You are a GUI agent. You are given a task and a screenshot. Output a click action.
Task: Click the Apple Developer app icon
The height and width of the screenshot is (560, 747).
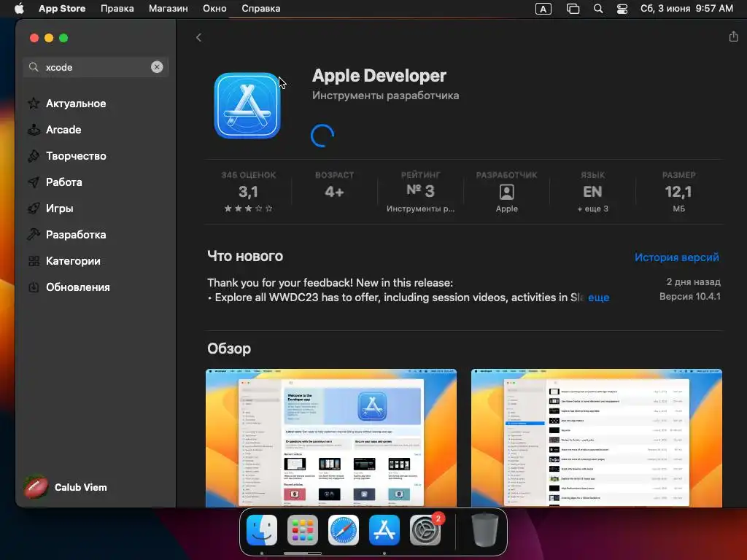coord(247,105)
